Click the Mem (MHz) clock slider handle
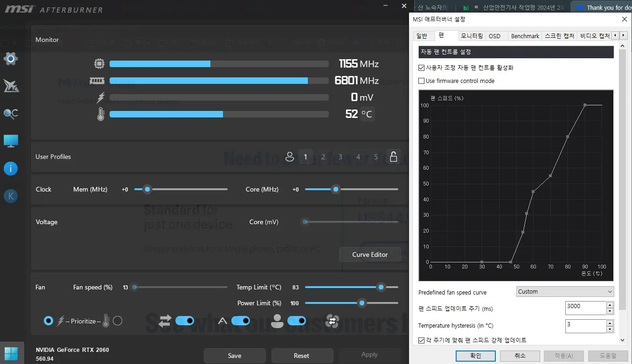632x364 pixels. tap(147, 189)
